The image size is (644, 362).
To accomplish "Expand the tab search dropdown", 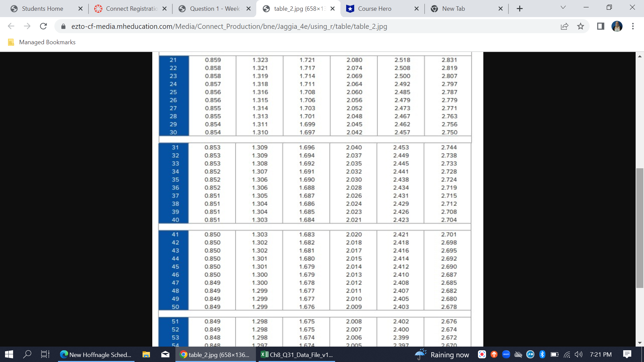I will click(563, 7).
